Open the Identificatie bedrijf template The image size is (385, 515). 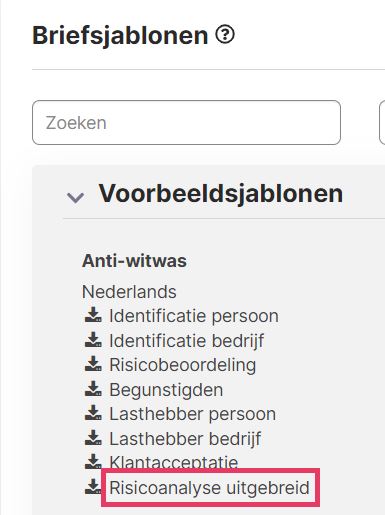click(187, 340)
